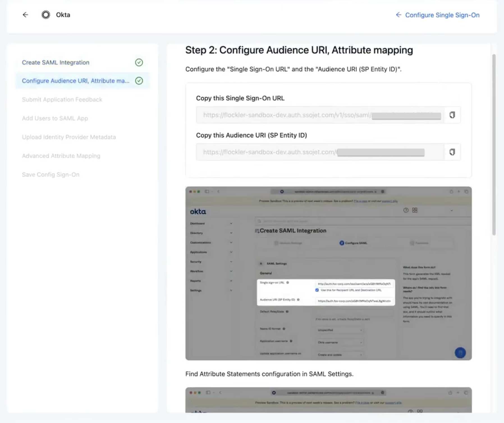Open the Advanced Attribute Mapping step
This screenshot has width=504, height=423.
coord(61,156)
